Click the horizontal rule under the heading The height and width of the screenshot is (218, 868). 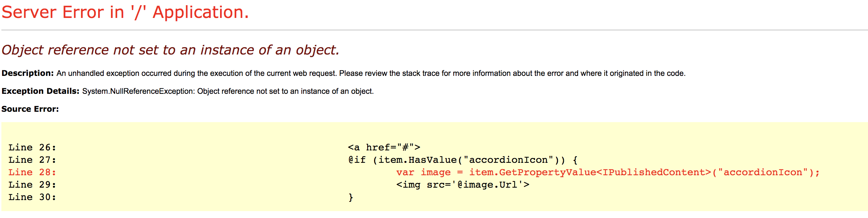coord(434,30)
